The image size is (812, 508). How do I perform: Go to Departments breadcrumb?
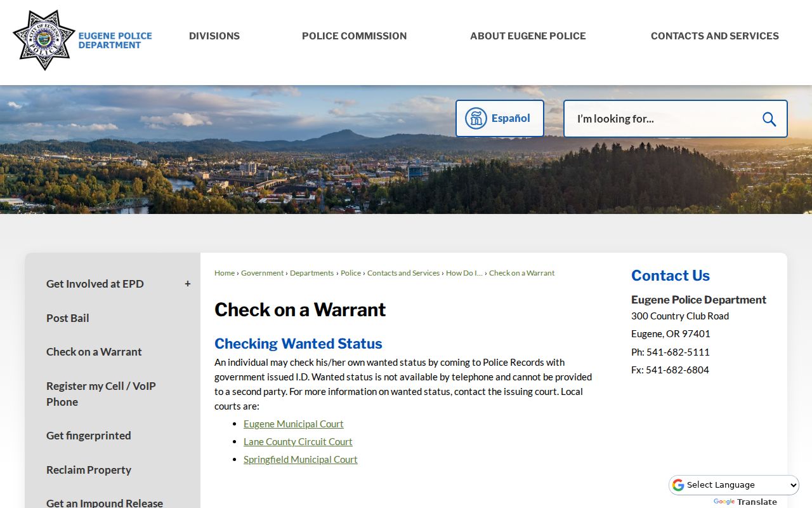311,273
